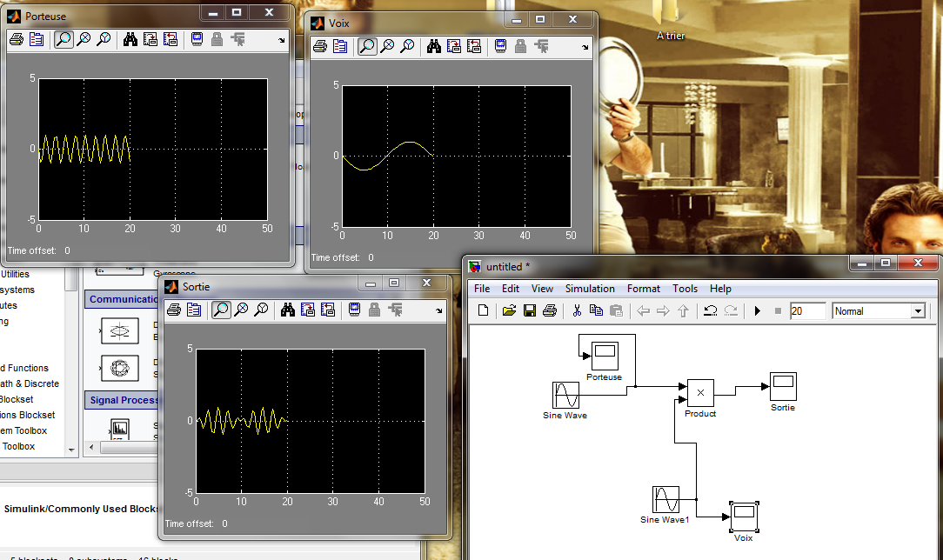Click Save current axes settings in Sortie scope
The width and height of the screenshot is (943, 560).
click(307, 309)
